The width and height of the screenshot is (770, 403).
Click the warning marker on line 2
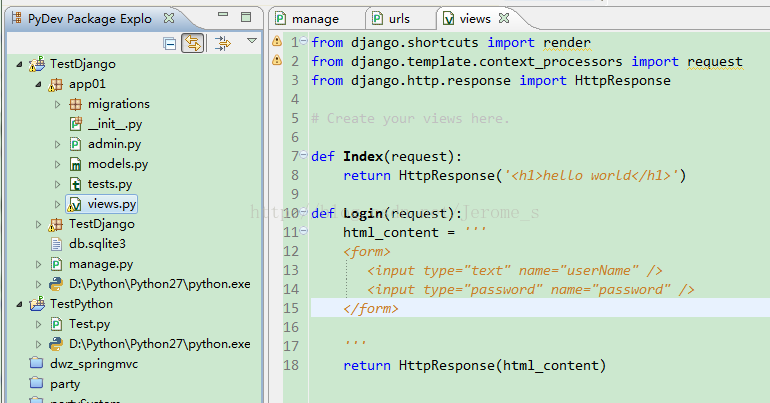[277, 60]
